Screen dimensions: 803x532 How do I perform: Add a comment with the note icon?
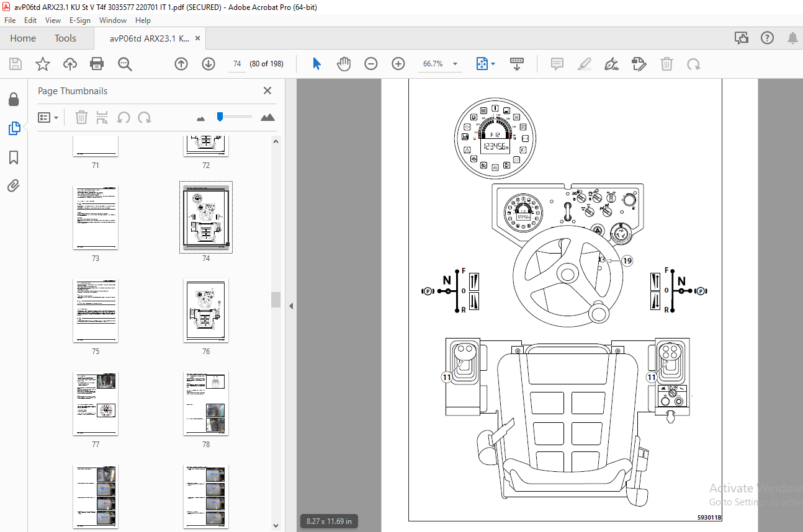click(x=557, y=64)
